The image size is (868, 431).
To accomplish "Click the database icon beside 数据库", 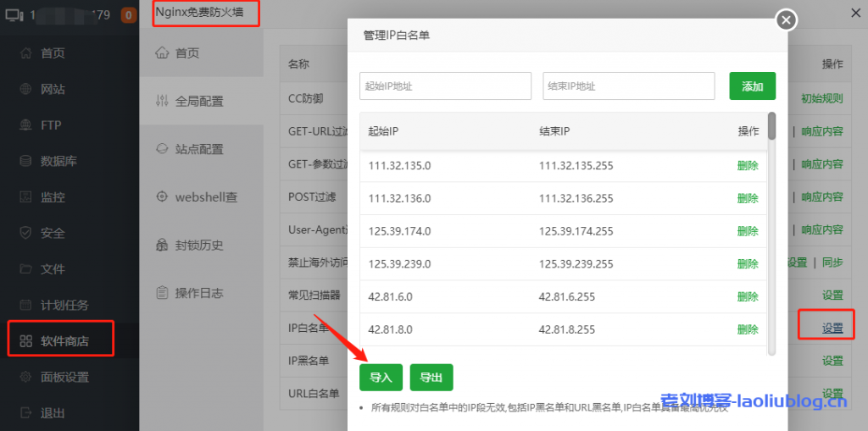I will coord(25,161).
